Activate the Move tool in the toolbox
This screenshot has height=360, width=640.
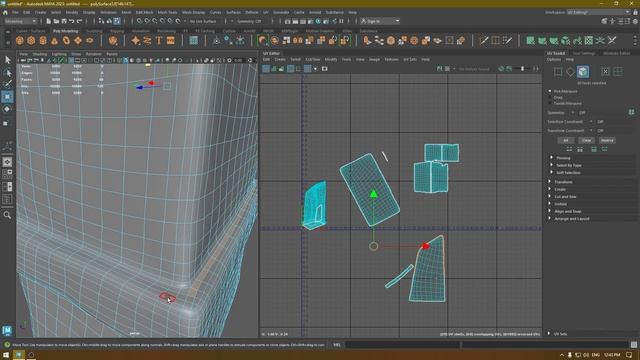[7, 97]
